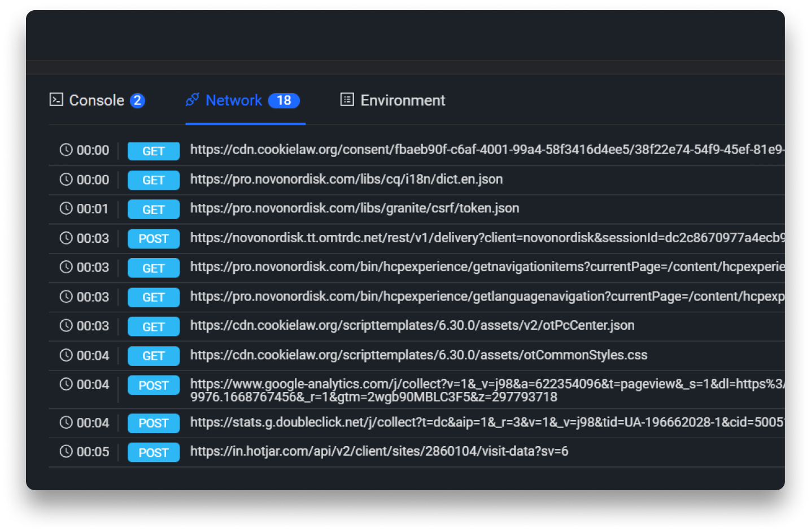Click GET badge for the csrf token.json request
The image size is (811, 532).
pyautogui.click(x=154, y=210)
